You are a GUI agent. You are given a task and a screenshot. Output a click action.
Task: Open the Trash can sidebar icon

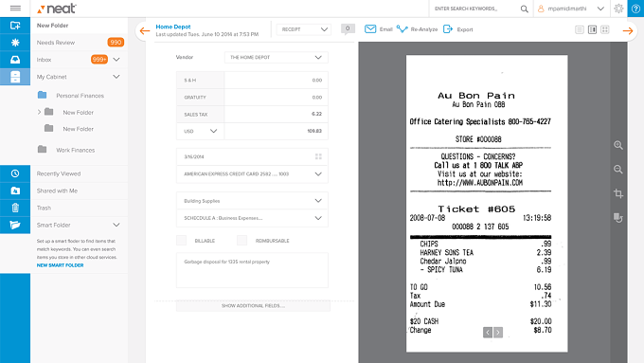point(15,208)
